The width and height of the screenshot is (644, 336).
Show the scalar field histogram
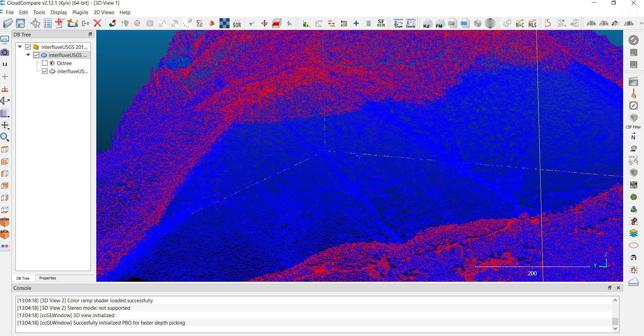(306, 23)
